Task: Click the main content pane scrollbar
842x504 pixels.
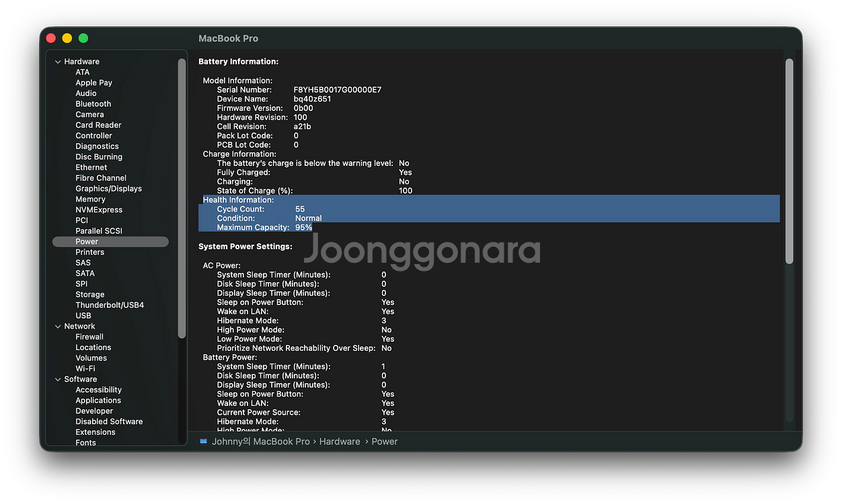Action: tap(789, 161)
